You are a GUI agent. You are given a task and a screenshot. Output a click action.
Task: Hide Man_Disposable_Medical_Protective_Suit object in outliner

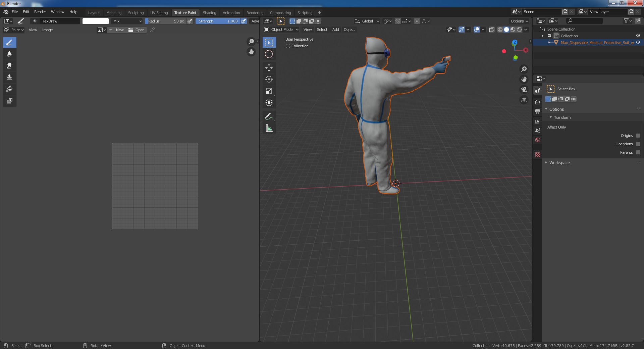click(638, 43)
